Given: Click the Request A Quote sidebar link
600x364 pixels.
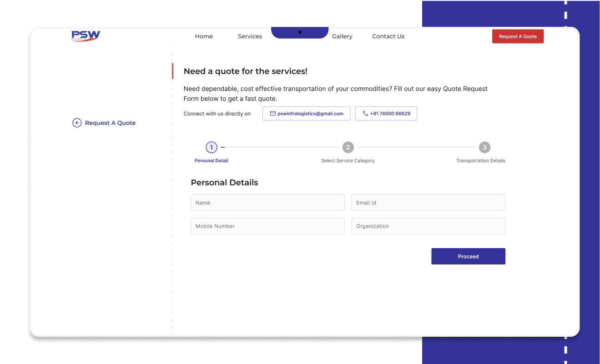Looking at the screenshot, I should click(x=110, y=123).
